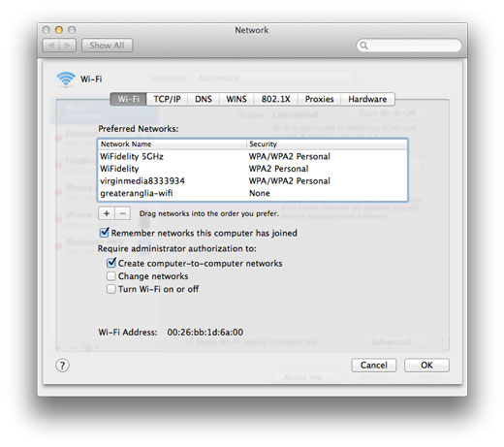Select the WiFidelity WPA2 Personal network row

click(x=252, y=169)
